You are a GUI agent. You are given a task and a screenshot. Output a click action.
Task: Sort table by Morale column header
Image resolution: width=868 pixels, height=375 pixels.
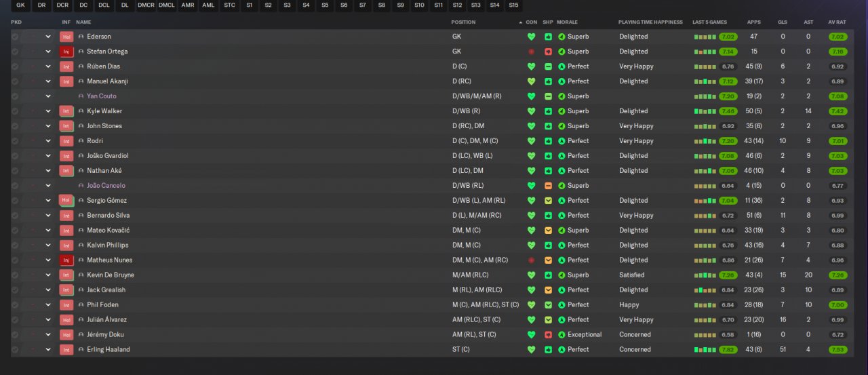[x=567, y=22]
